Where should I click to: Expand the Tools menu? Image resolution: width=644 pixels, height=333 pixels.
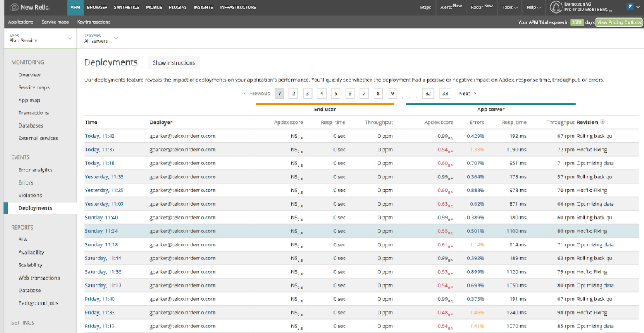click(x=510, y=7)
